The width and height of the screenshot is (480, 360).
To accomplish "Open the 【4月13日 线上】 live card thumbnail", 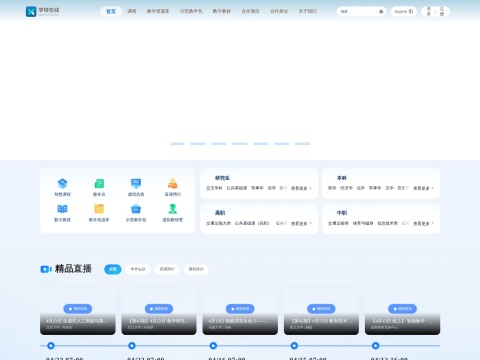I will tap(402, 312).
